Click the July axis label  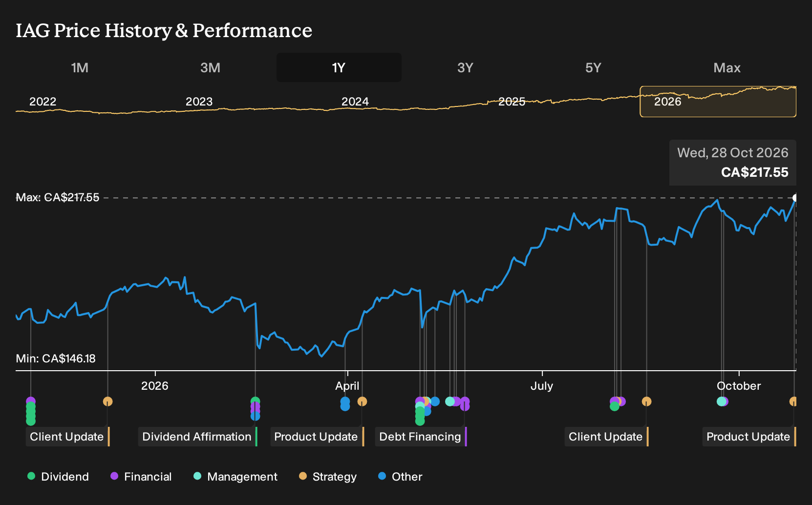click(542, 386)
